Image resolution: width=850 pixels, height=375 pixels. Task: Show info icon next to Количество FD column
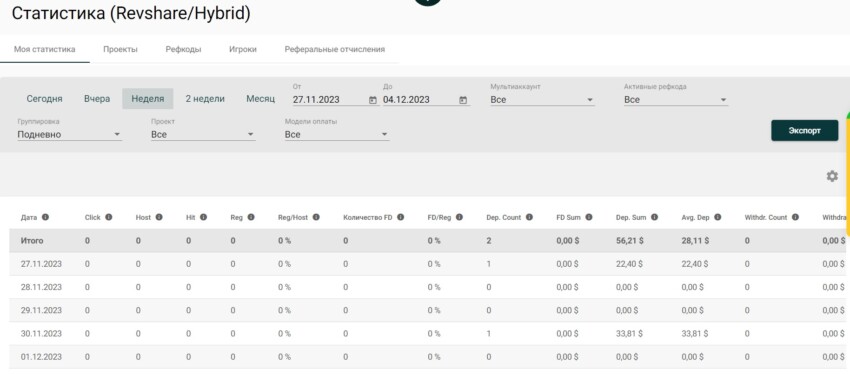coord(401,217)
